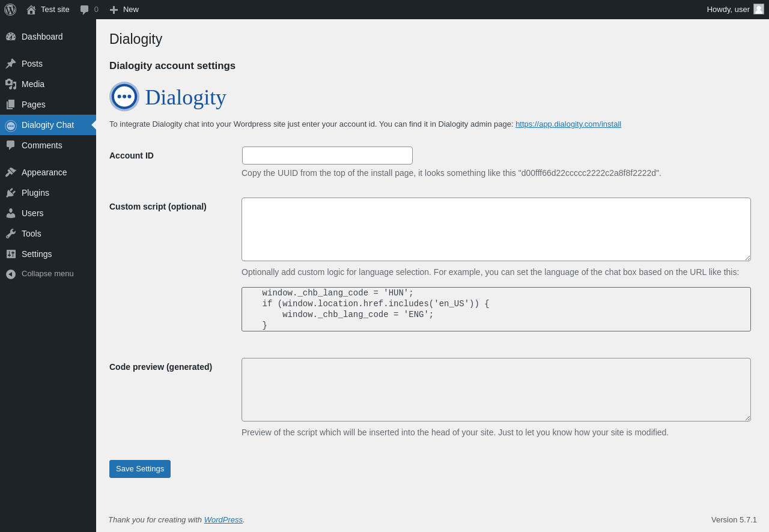Follow the WordPress footer link

[223, 520]
